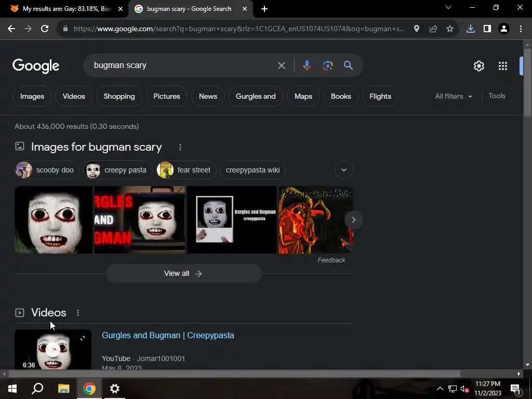The image size is (532, 399).
Task: Open the Chrome profile avatar
Action: pos(504,29)
